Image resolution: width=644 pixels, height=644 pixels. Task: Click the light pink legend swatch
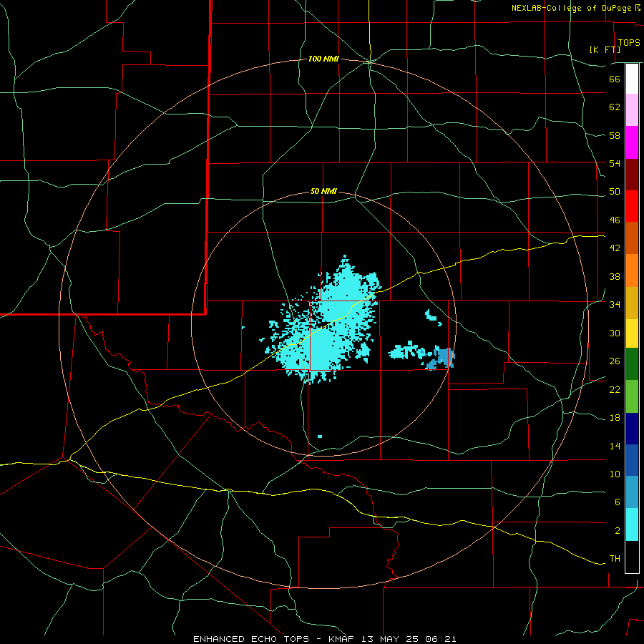[x=632, y=110]
